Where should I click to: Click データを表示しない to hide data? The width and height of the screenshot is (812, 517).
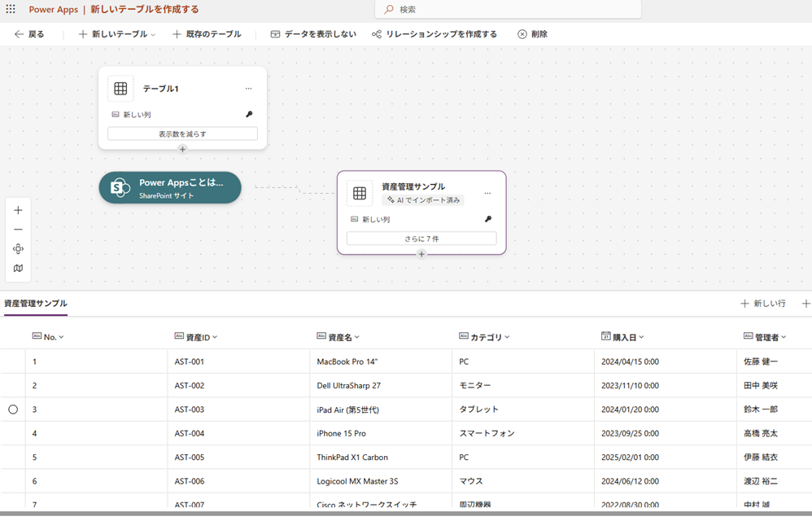click(313, 34)
